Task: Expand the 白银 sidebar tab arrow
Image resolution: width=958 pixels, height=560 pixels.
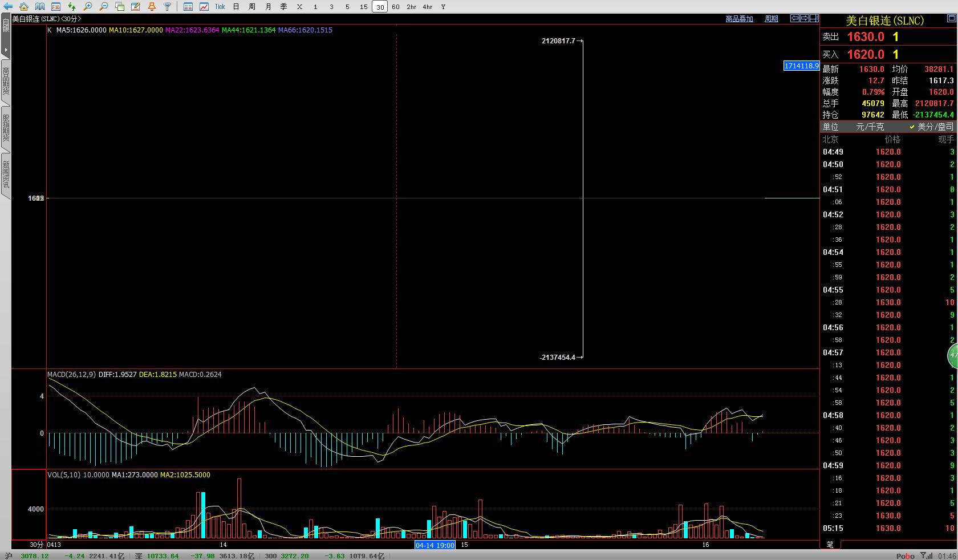Action: [6, 50]
